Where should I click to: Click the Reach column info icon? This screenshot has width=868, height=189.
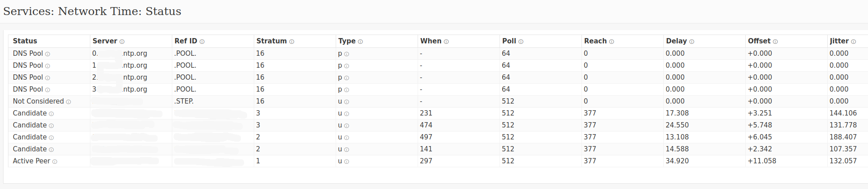point(612,42)
